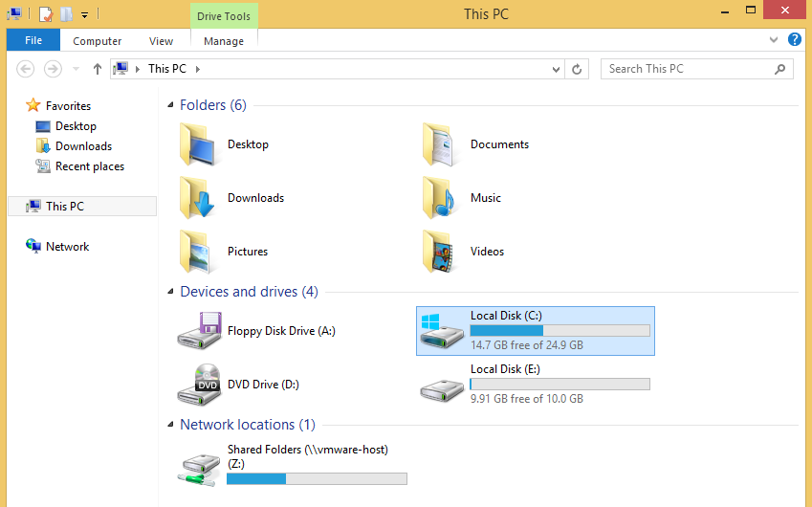Maximize the This PC window
The width and height of the screenshot is (812, 507).
coord(751,10)
